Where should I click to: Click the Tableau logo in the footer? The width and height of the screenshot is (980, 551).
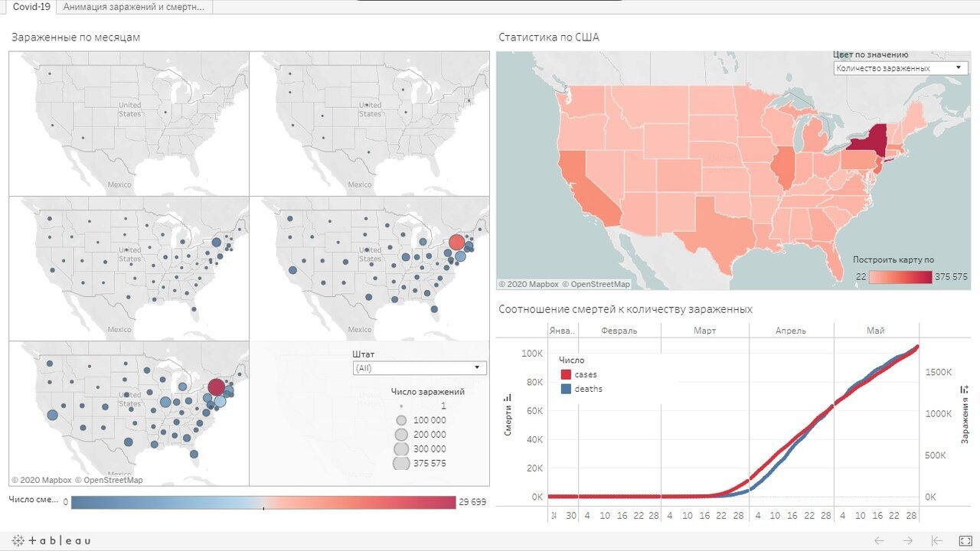coord(51,540)
